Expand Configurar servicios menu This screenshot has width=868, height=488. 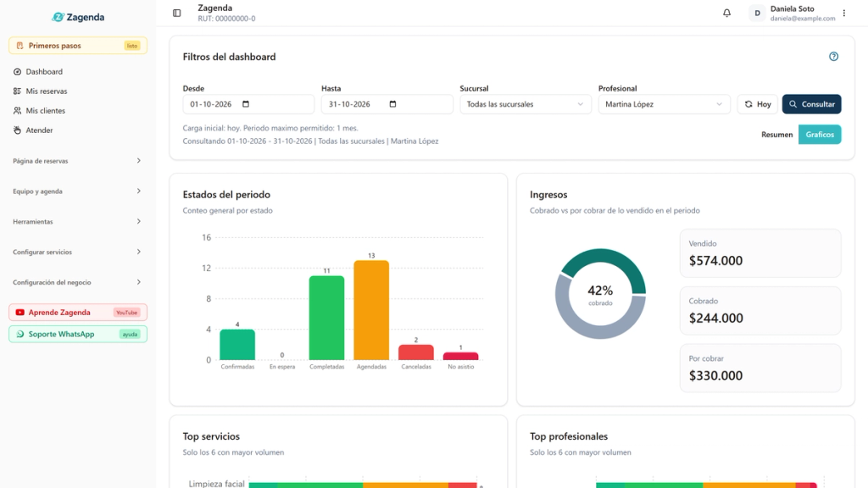pos(77,252)
